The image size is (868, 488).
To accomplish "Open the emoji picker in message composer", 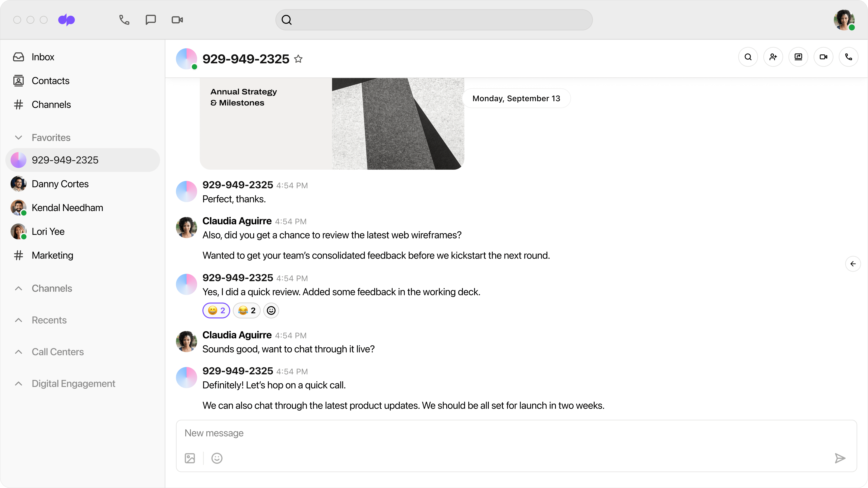I will tap(216, 458).
